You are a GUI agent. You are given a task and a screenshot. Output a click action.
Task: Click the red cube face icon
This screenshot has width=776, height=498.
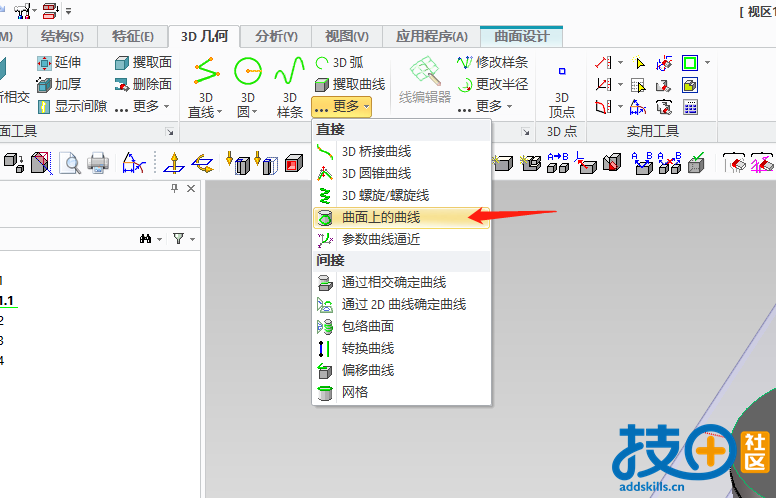point(293,163)
